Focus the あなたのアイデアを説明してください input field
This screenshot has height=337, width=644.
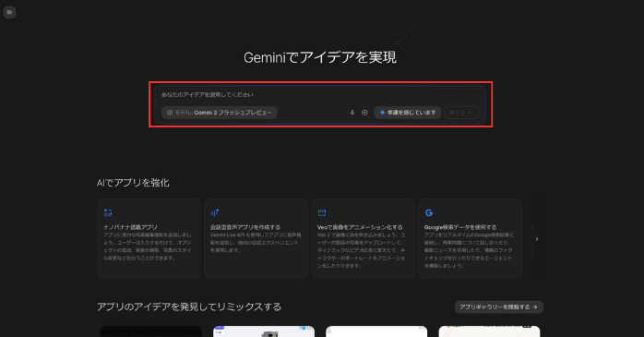(320, 94)
